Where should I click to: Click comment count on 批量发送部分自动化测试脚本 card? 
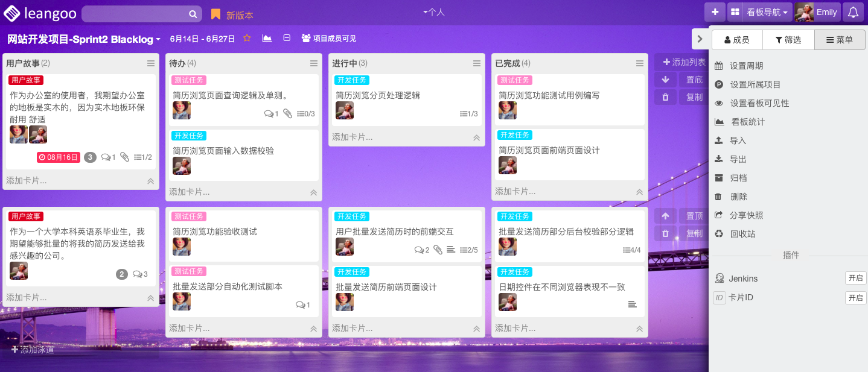click(x=302, y=305)
